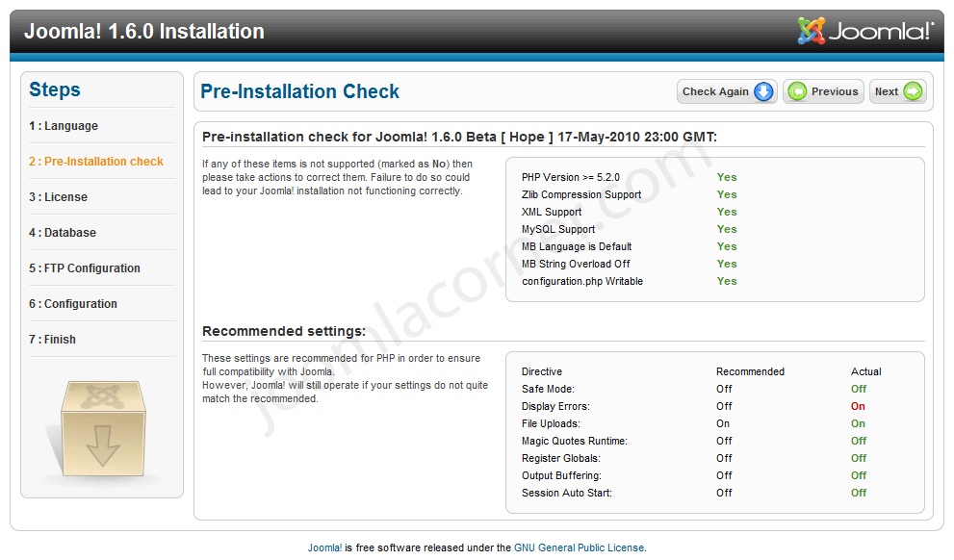
Task: Click the recommended Off for Magic Quotes Runtime
Action: 724,441
